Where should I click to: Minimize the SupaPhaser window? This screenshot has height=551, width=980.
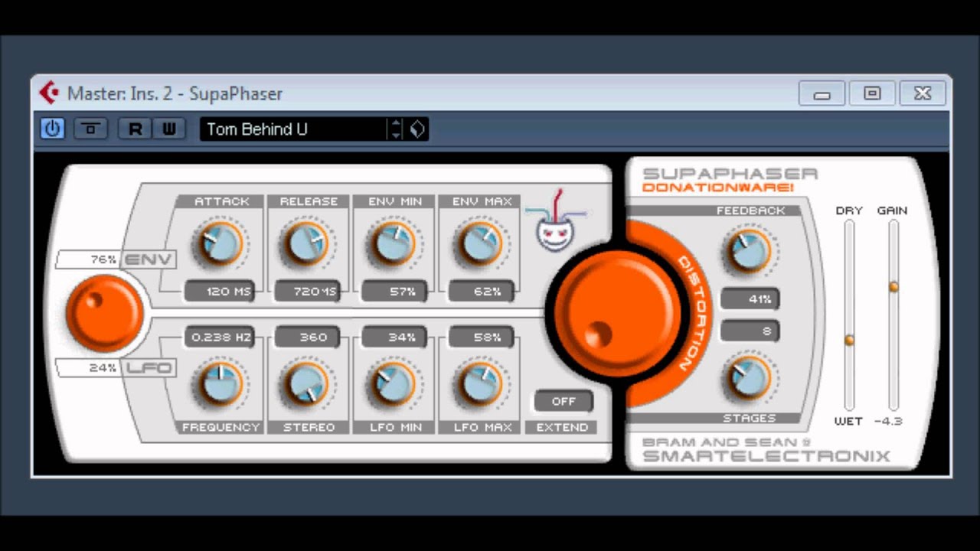click(x=822, y=93)
